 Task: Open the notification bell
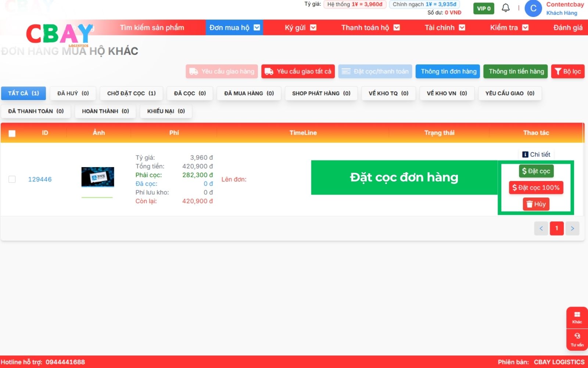[506, 8]
